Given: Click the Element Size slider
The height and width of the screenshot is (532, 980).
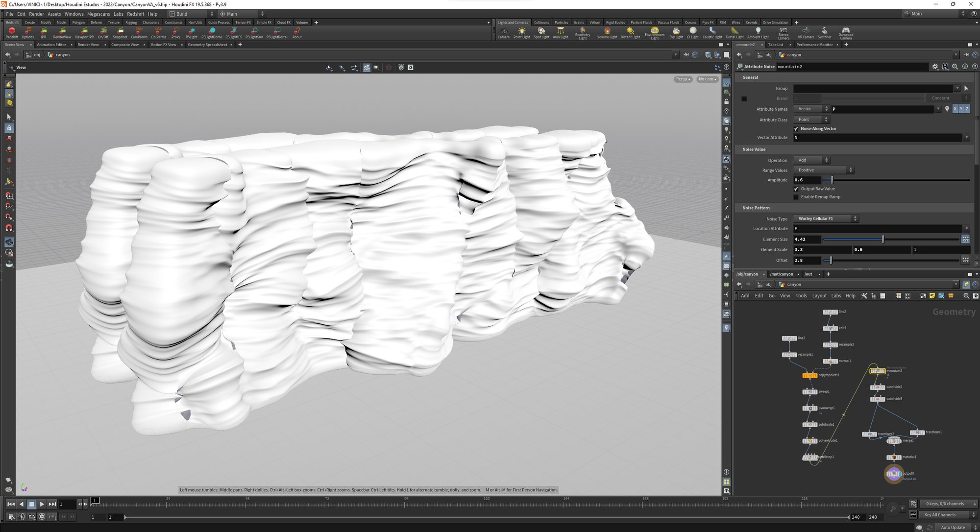Looking at the screenshot, I should [891, 240].
